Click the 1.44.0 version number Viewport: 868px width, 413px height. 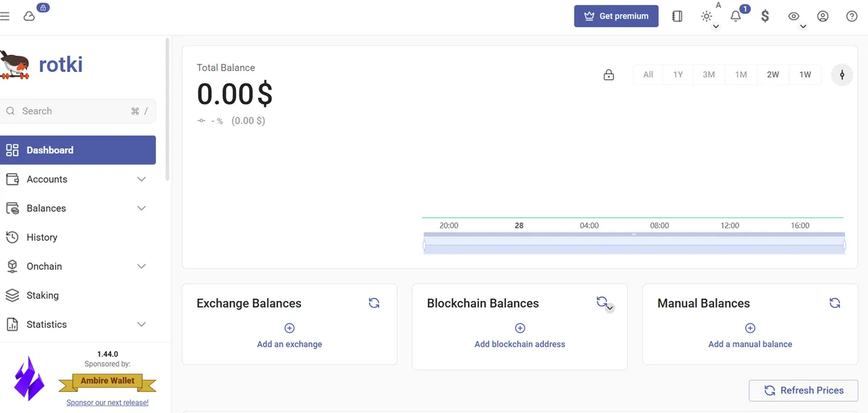pyautogui.click(x=107, y=354)
